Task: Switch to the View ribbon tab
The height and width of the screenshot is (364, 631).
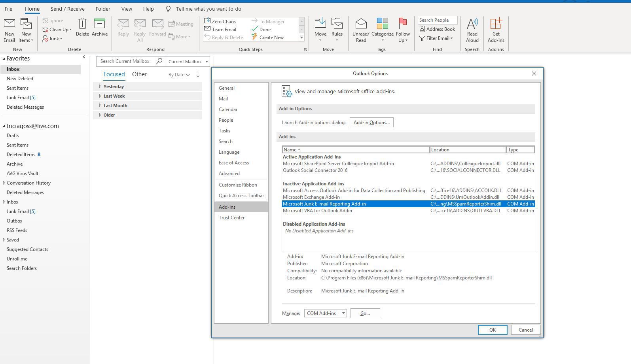Action: 127,9
